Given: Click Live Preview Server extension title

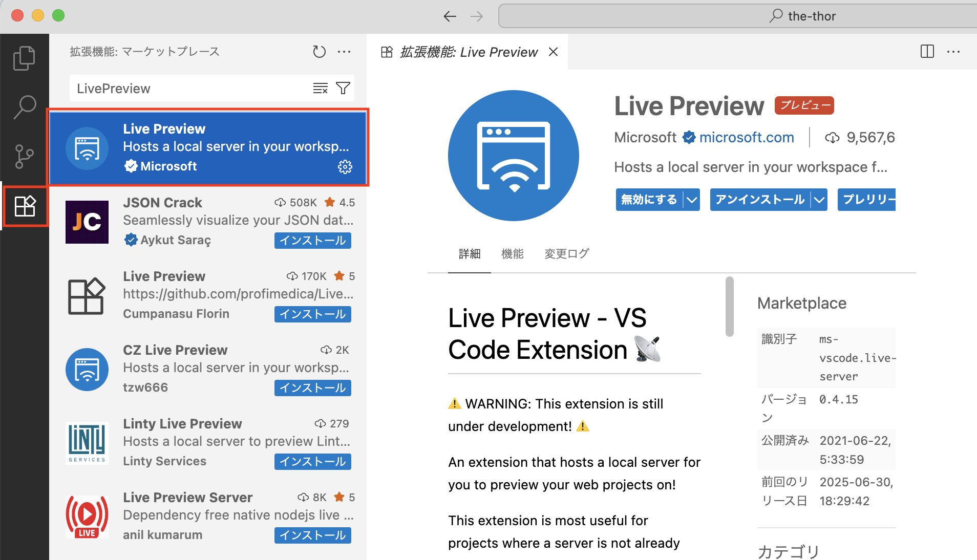Looking at the screenshot, I should click(x=187, y=498).
